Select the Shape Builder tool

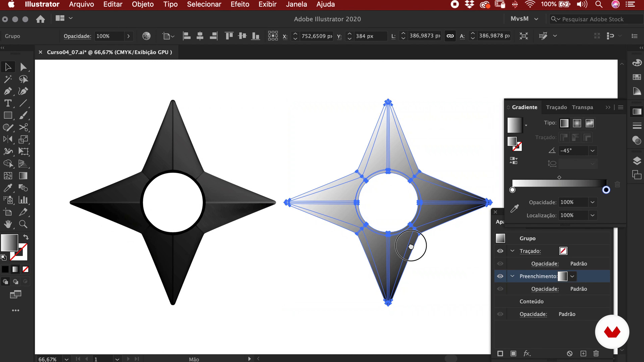click(x=8, y=164)
